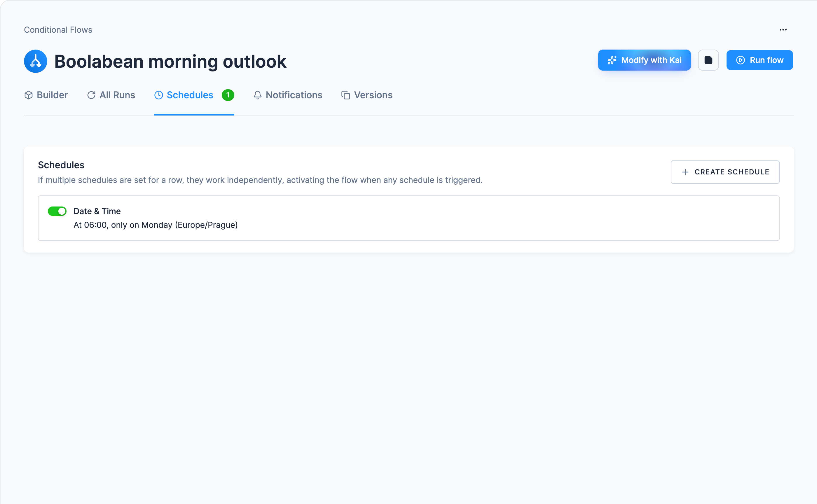817x504 pixels.
Task: Click the Run flow button
Action: (x=759, y=60)
